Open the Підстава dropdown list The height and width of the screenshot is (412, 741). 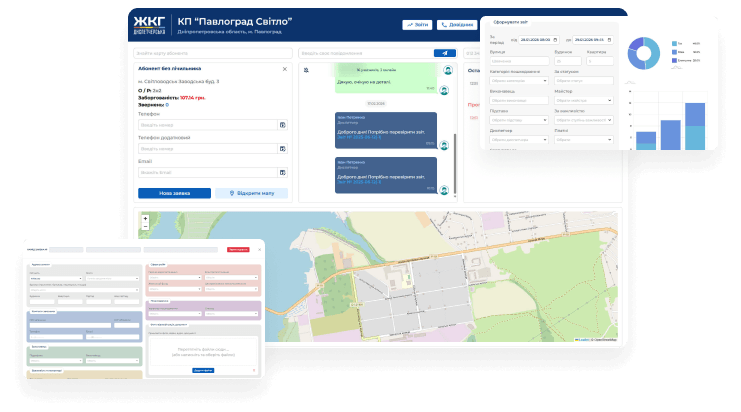[x=518, y=120]
